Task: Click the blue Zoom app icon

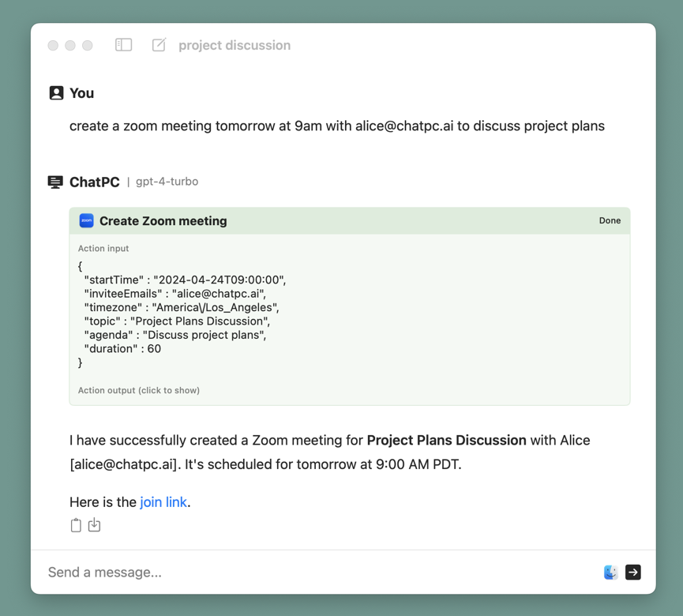Action: [86, 221]
